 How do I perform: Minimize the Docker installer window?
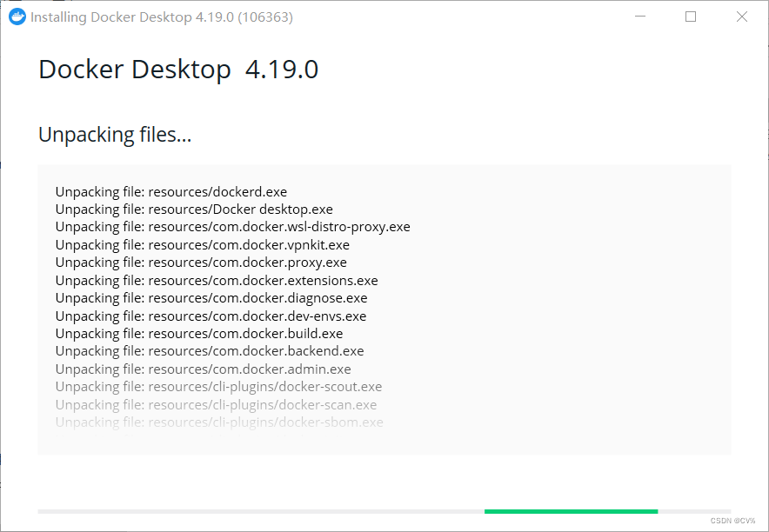pyautogui.click(x=640, y=17)
